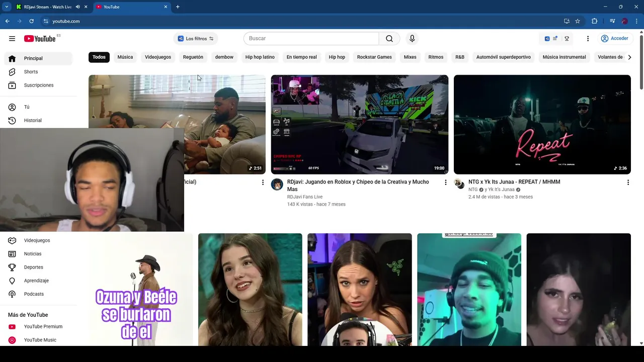The height and width of the screenshot is (362, 644).
Task: Open Ozuna y Beéle Short thumbnail
Action: [x=141, y=290]
